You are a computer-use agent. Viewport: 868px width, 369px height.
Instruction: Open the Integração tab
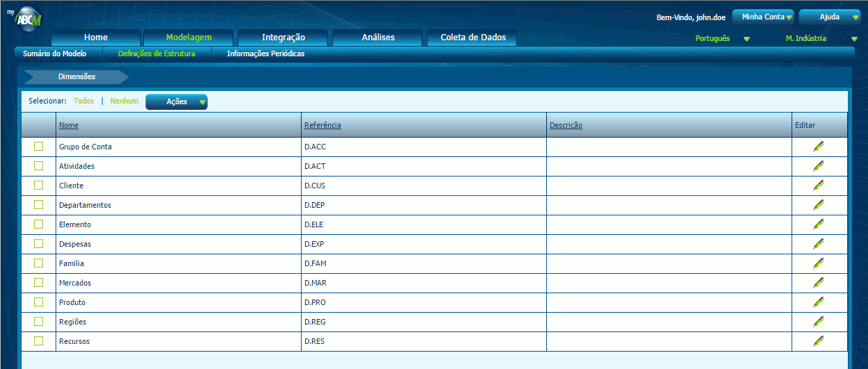pos(284,38)
